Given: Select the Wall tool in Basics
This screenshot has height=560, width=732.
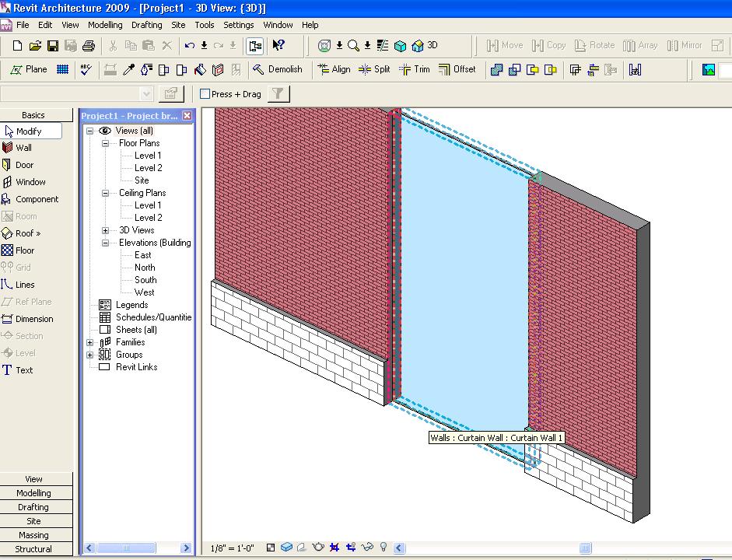Looking at the screenshot, I should tap(23, 148).
